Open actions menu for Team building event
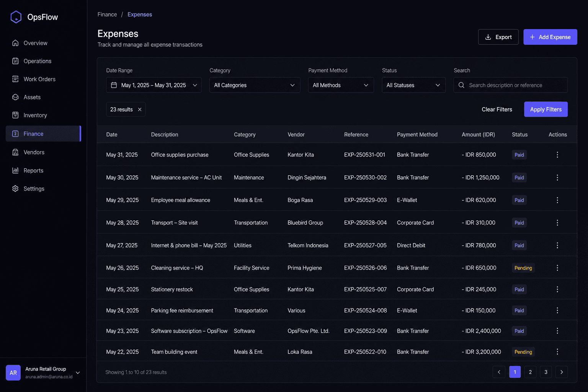The width and height of the screenshot is (588, 392). click(x=557, y=351)
